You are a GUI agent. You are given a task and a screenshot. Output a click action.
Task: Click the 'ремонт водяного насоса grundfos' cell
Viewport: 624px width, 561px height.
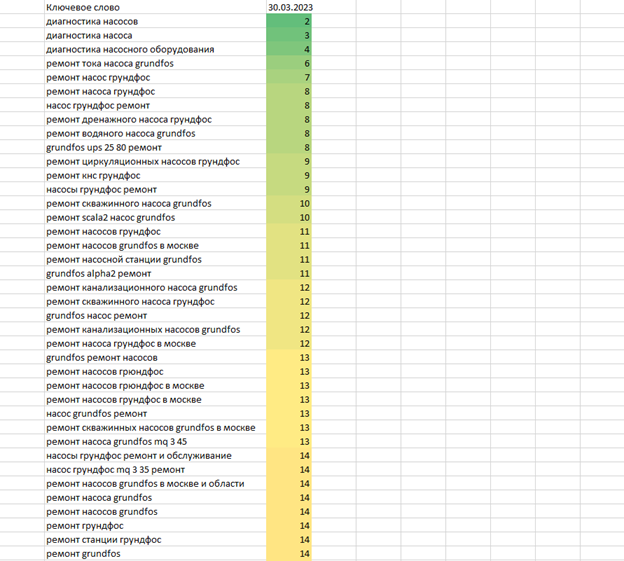tap(155, 133)
